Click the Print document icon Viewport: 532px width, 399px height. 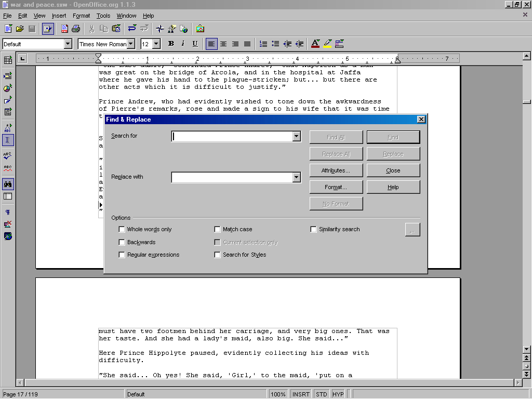76,29
